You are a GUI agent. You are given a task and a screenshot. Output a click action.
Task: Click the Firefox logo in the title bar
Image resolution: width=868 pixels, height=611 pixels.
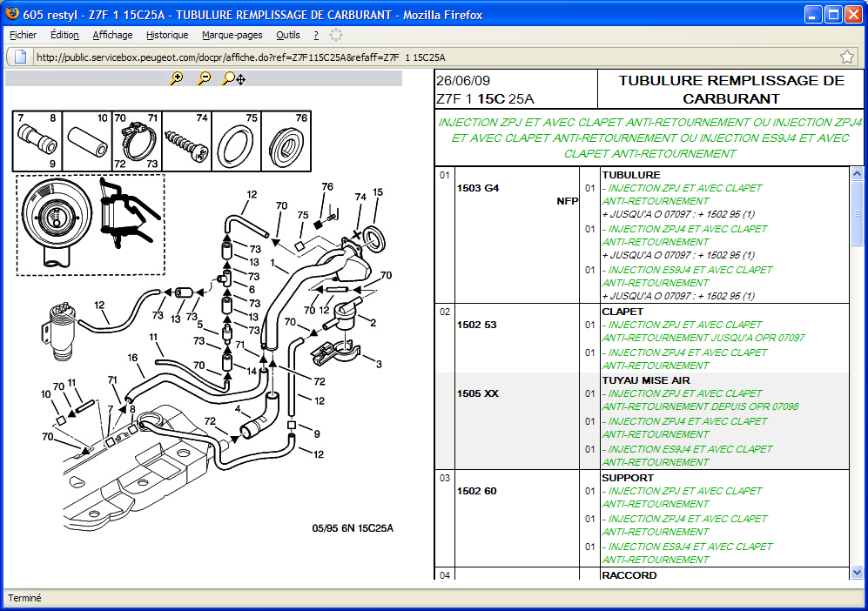(x=11, y=14)
